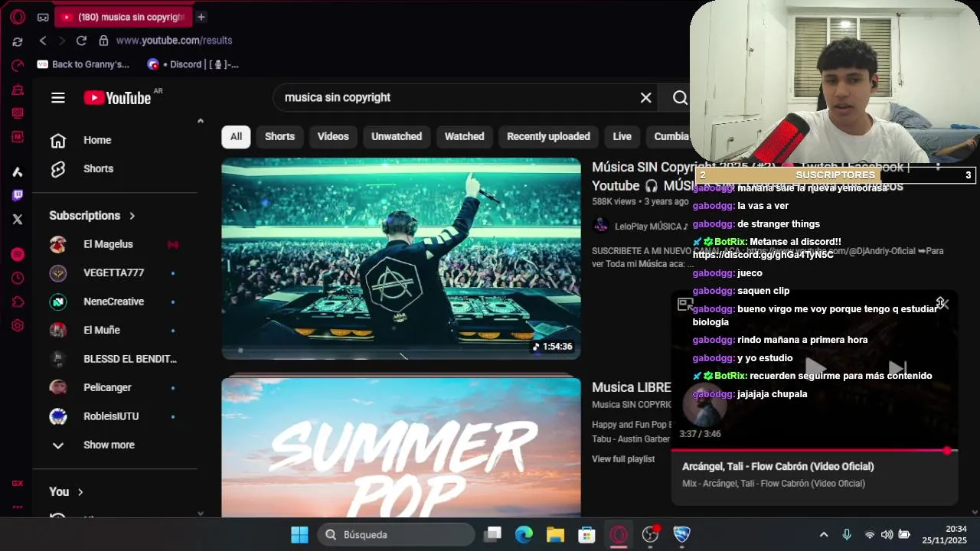Viewport: 980px width, 551px height.
Task: Click the Windows Búsqueda search box
Action: click(x=397, y=534)
